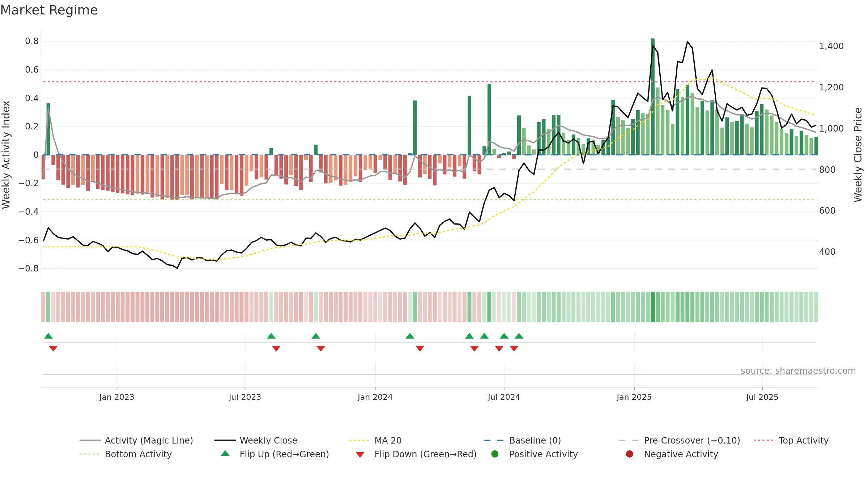Click the tallest green activity bar near Jan 2025
Screen dimensions: 868x488
point(653,97)
